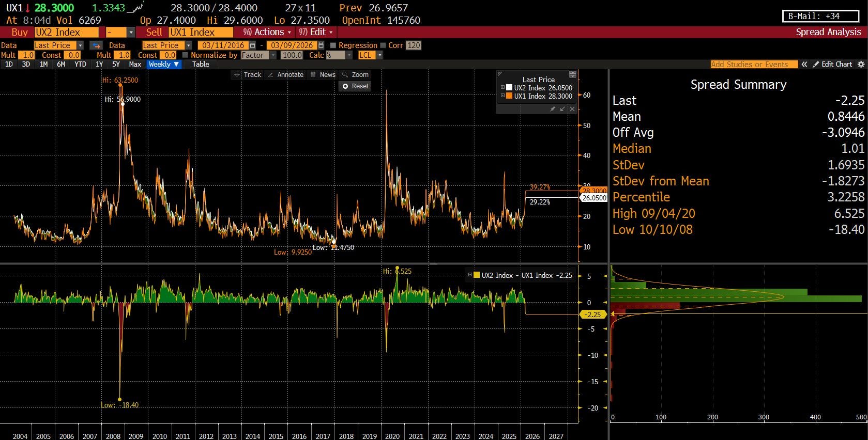Collapse side panel with double-chevron icon

[x=804, y=65]
